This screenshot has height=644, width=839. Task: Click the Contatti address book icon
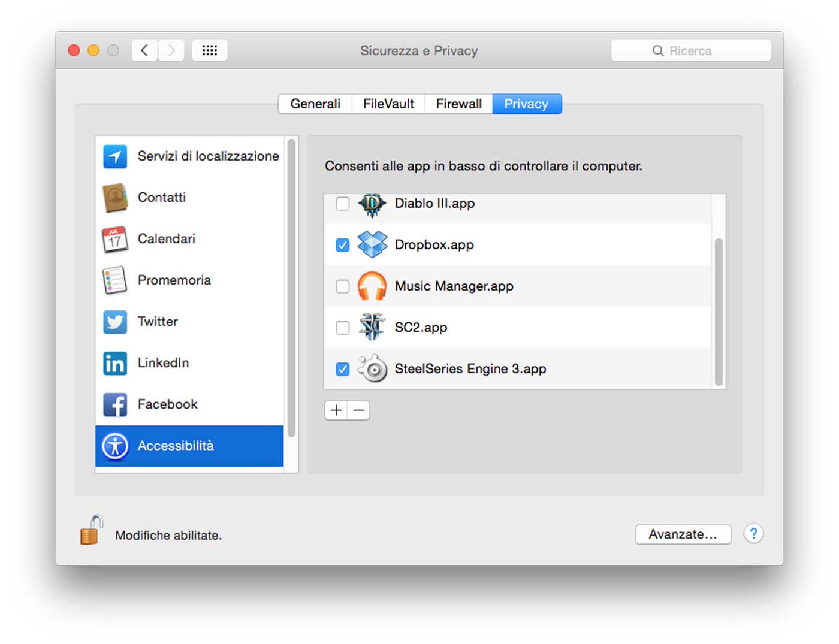point(115,198)
